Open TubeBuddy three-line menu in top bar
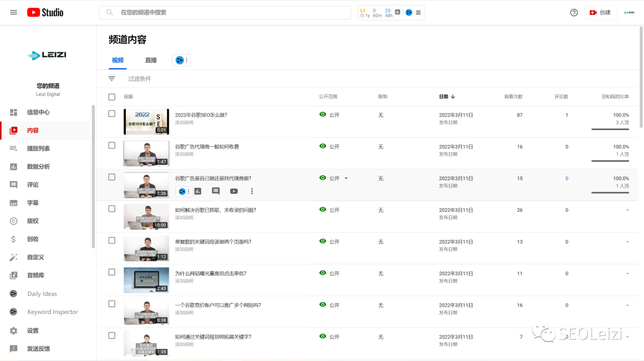The width and height of the screenshot is (644, 361). point(418,13)
